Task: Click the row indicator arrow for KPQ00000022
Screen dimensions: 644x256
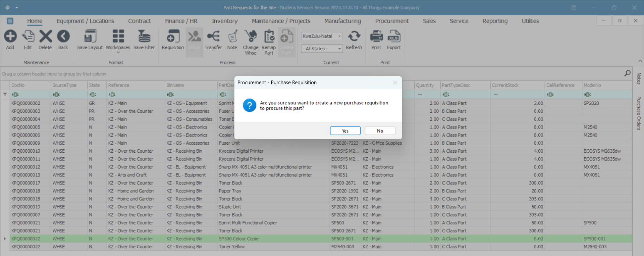Action: click(x=5, y=239)
